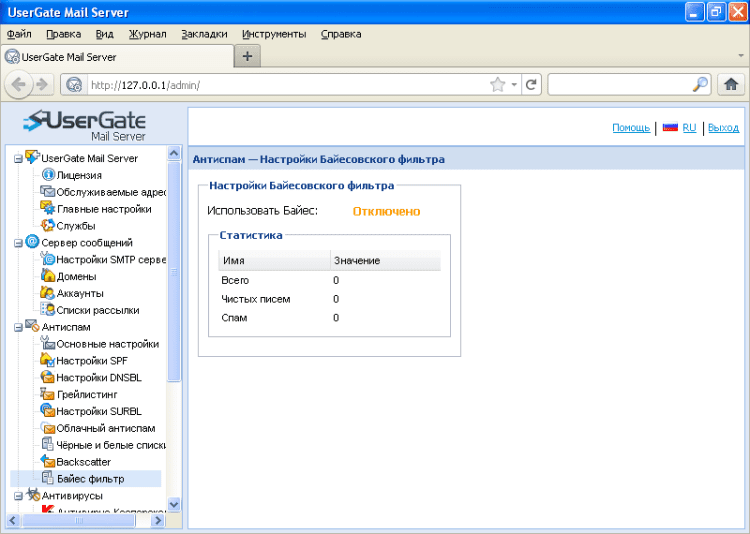The height and width of the screenshot is (534, 750).
Task: Click the Значение column header
Action: 386,260
